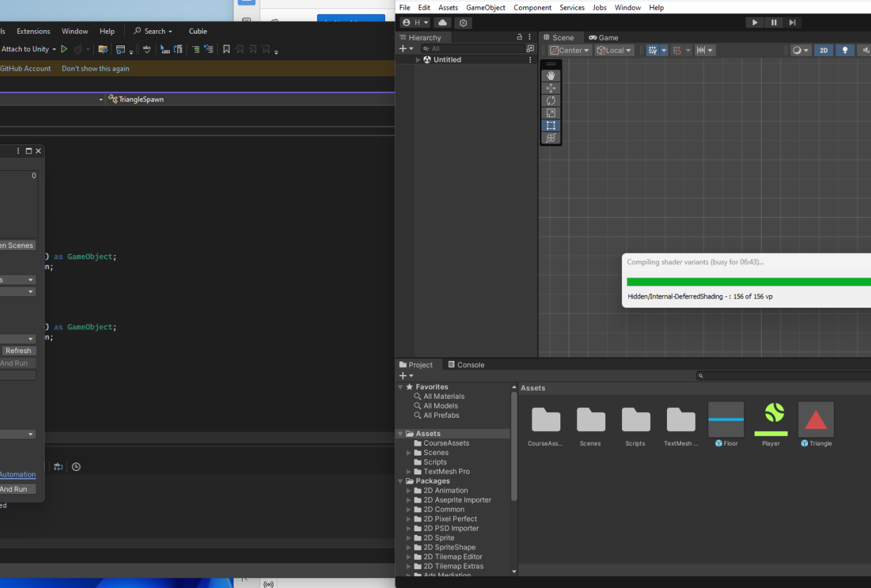
Task: Open the Unity Component menu
Action: tap(532, 8)
